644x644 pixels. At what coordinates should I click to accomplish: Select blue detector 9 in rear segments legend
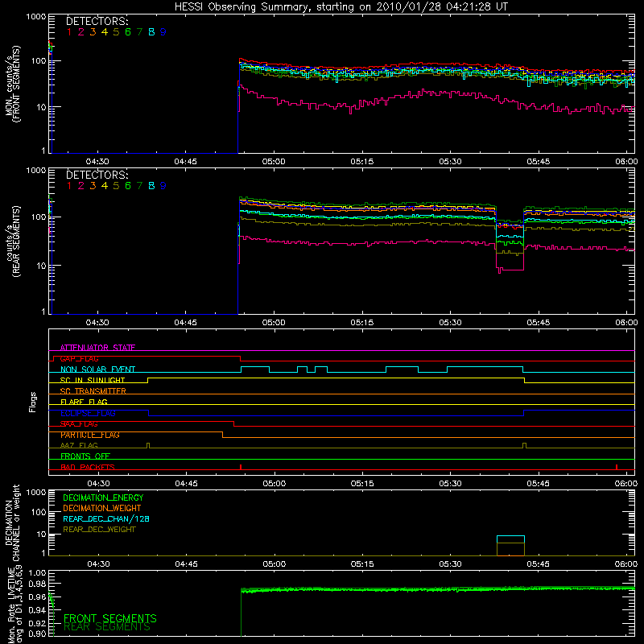[163, 186]
